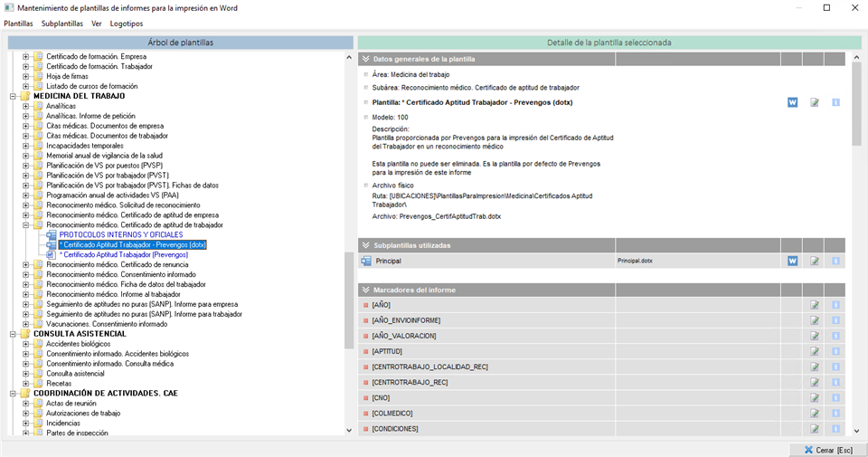
Task: Open the Subplantillas menu
Action: pyautogui.click(x=62, y=24)
